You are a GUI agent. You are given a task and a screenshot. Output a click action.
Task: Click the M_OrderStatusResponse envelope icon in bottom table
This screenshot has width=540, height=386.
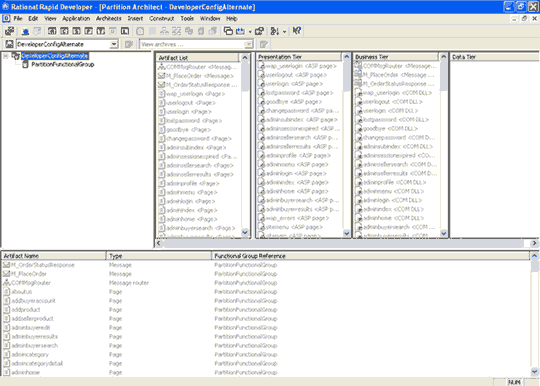(7, 265)
